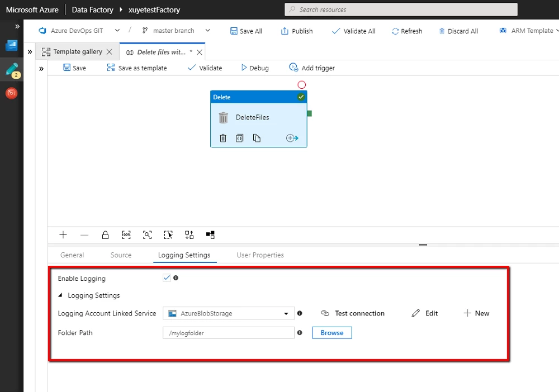Toggle the Enable Logging checkbox

click(x=167, y=278)
